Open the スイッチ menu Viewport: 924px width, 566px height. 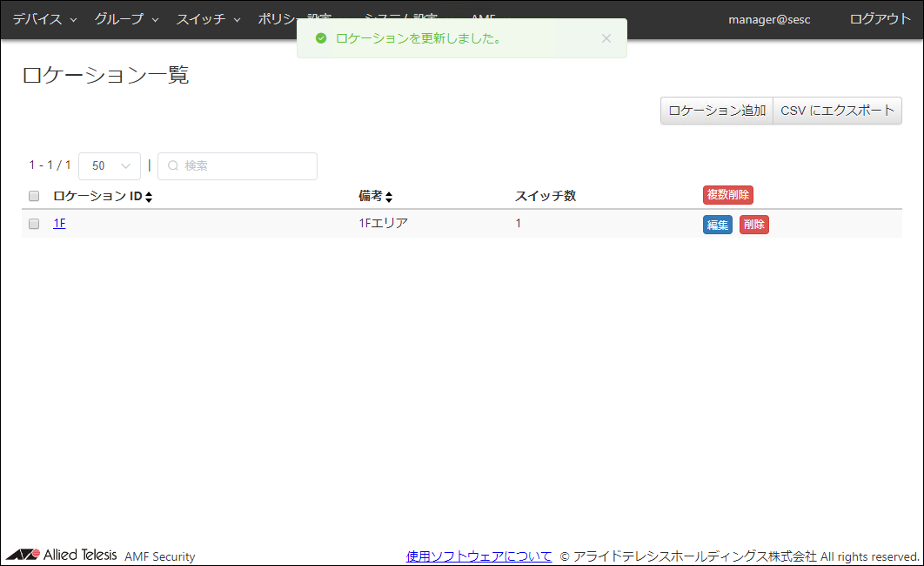tap(208, 19)
